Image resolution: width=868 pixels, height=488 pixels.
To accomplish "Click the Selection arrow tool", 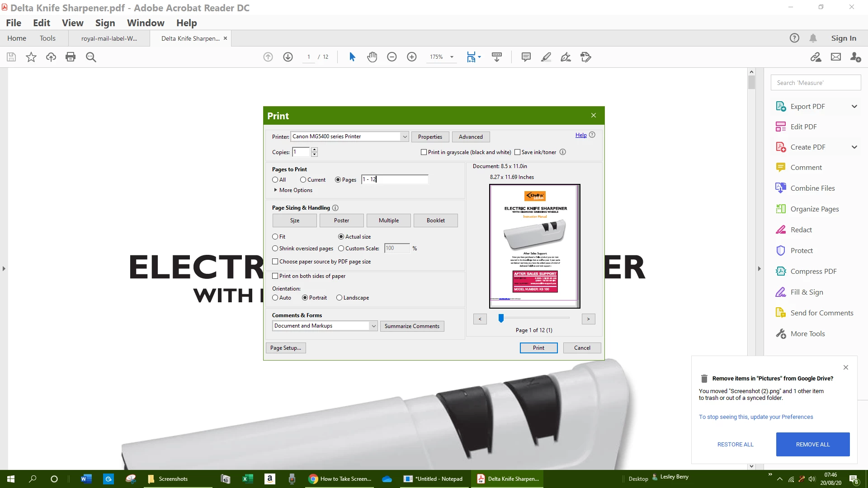I will (x=352, y=57).
